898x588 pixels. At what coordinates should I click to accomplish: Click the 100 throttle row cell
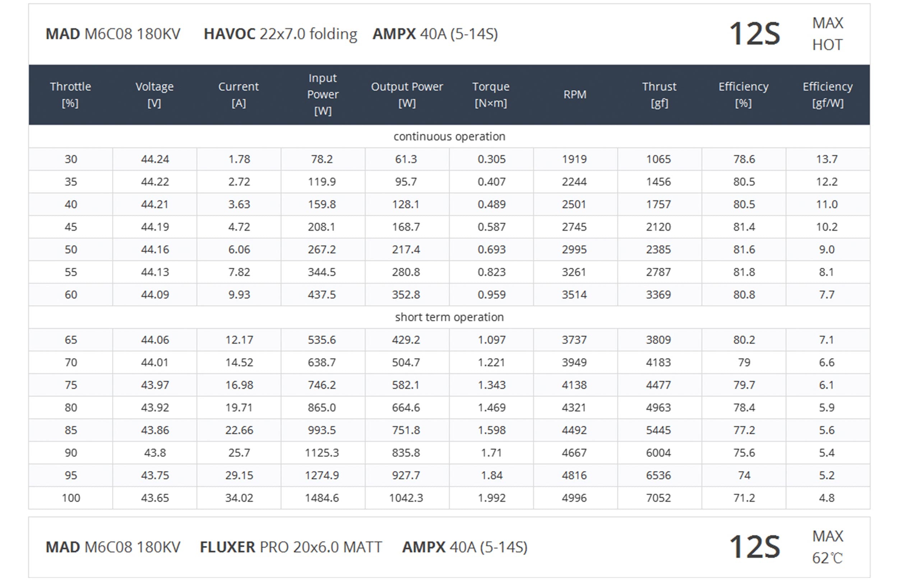71,498
